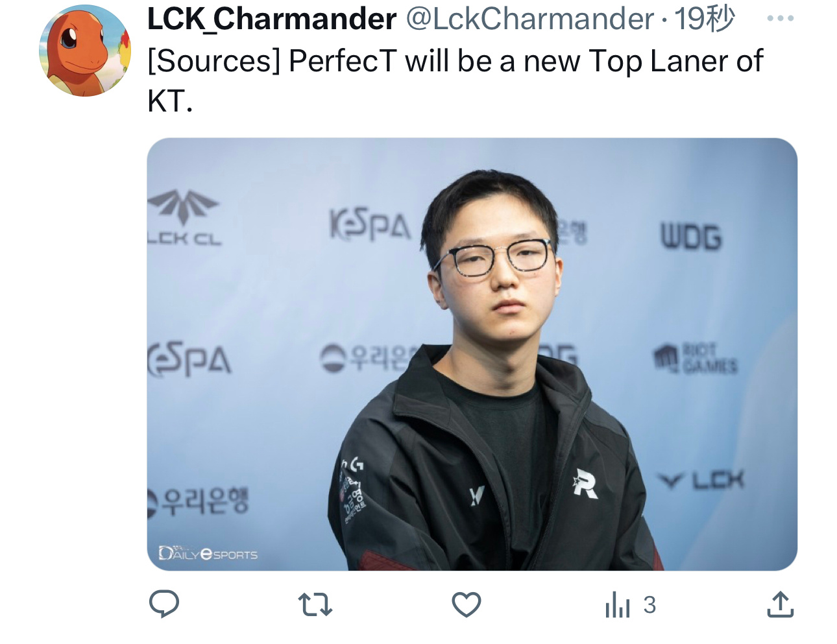
Task: Click the Daily eSports watermark on the image
Action: tap(208, 553)
